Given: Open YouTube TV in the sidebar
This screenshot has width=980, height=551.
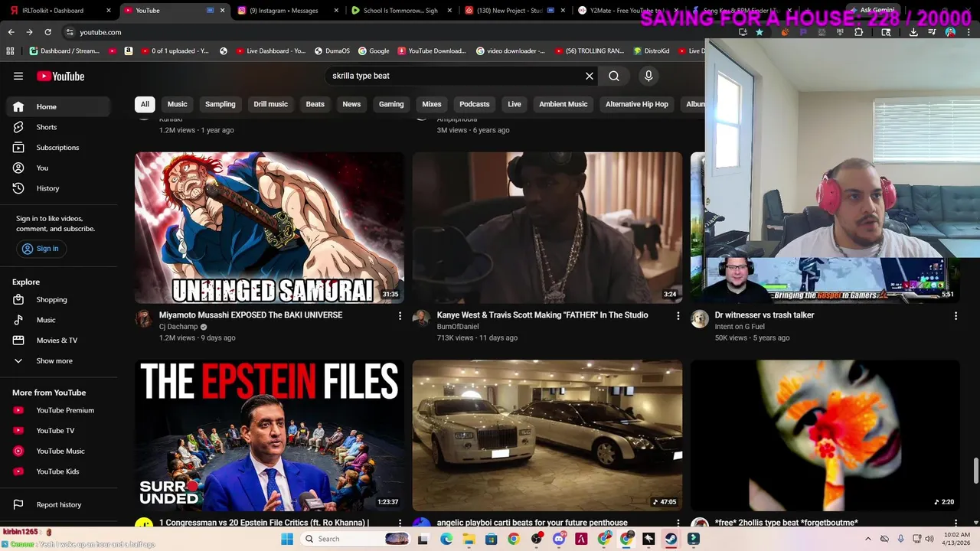Looking at the screenshot, I should [x=59, y=431].
